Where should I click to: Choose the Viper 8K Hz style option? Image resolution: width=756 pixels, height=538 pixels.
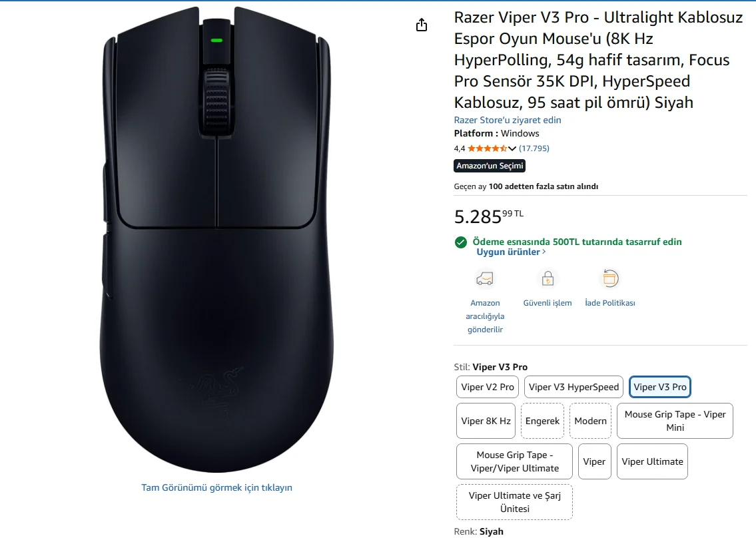486,421
